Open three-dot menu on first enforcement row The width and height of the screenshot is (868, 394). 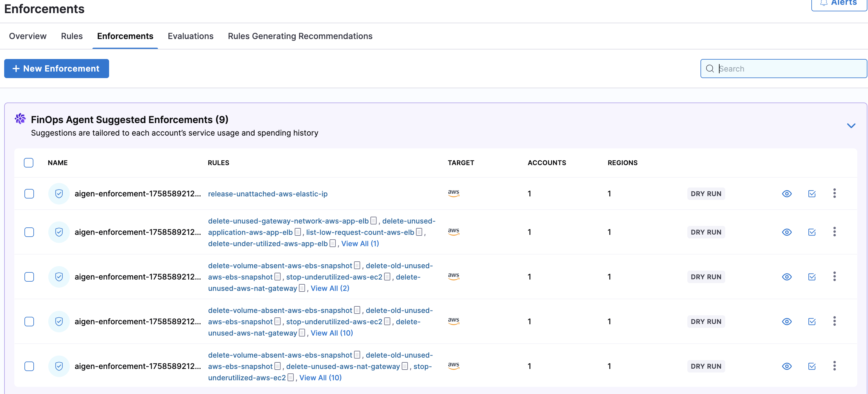click(834, 193)
